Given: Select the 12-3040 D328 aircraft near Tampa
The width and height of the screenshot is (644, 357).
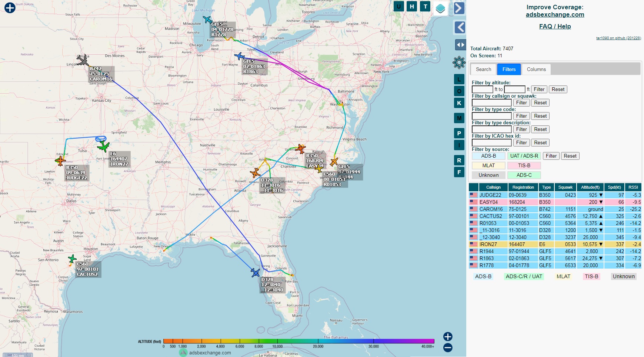Looking at the screenshot, I should coord(256,273).
